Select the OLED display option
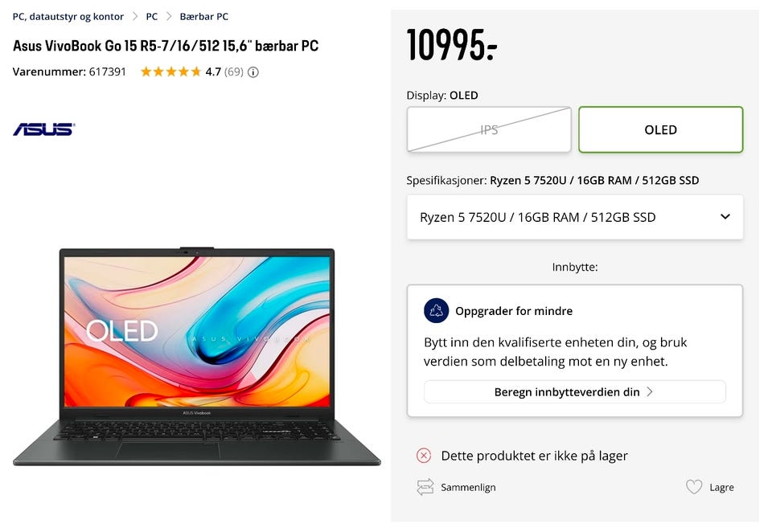This screenshot has height=532, width=772. [661, 130]
